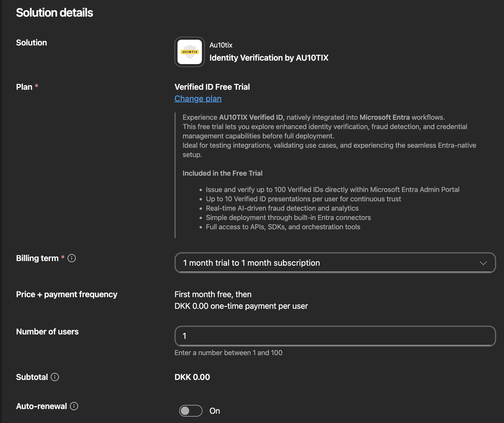Click the "On" label beside Auto-renewal
The height and width of the screenshot is (423, 504).
tap(215, 411)
